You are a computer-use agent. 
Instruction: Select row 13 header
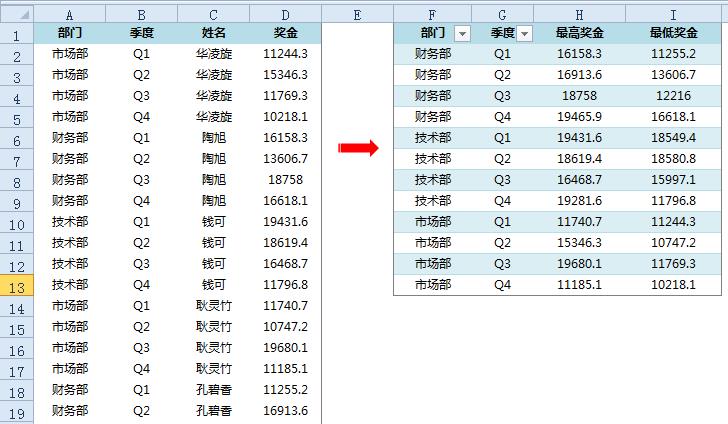[17, 285]
